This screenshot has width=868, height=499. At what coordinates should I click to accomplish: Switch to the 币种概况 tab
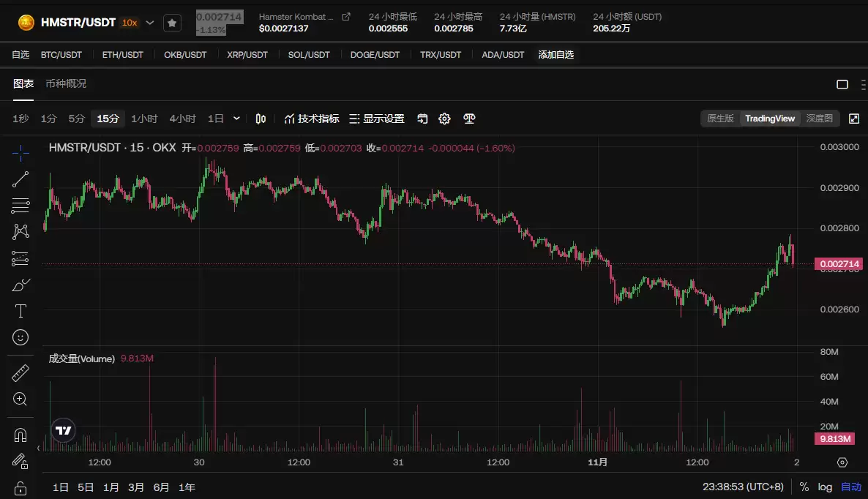(66, 83)
